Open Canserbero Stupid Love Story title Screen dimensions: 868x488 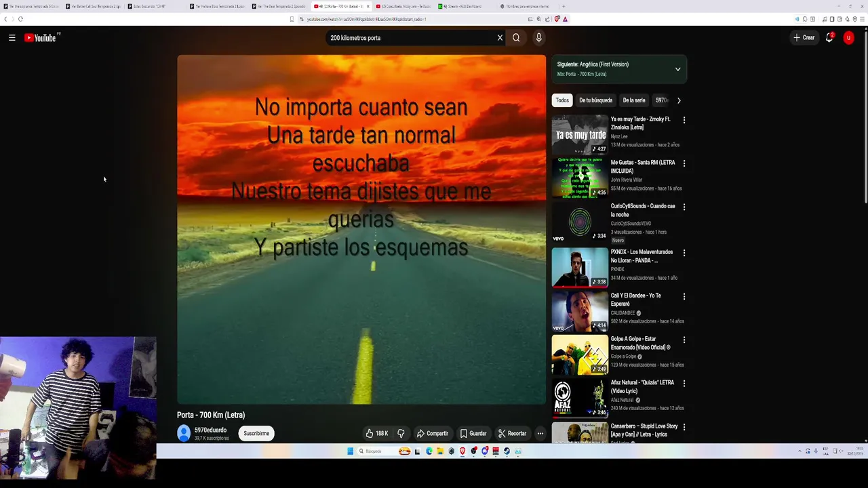click(644, 430)
